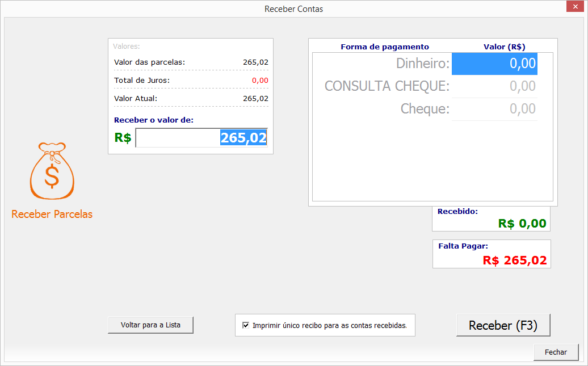The width and height of the screenshot is (588, 366).
Task: Click the Recebido label
Action: (457, 212)
